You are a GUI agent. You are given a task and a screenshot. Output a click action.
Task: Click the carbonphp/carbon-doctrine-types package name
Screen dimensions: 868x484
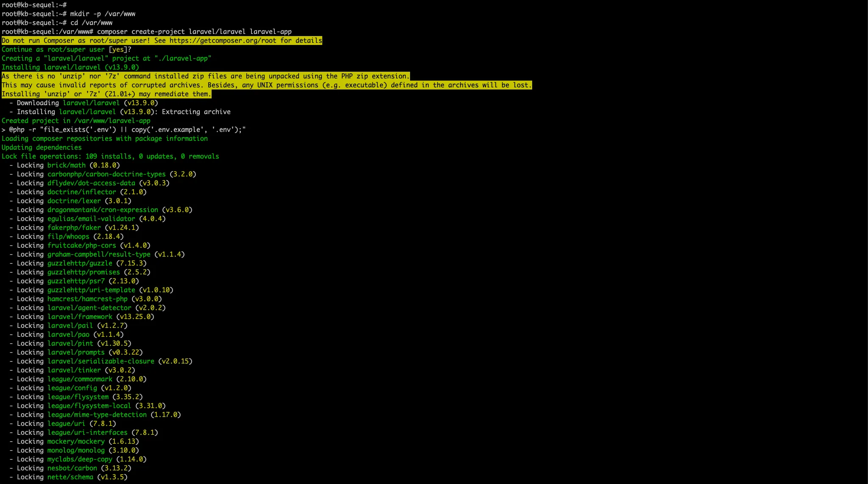click(x=106, y=174)
